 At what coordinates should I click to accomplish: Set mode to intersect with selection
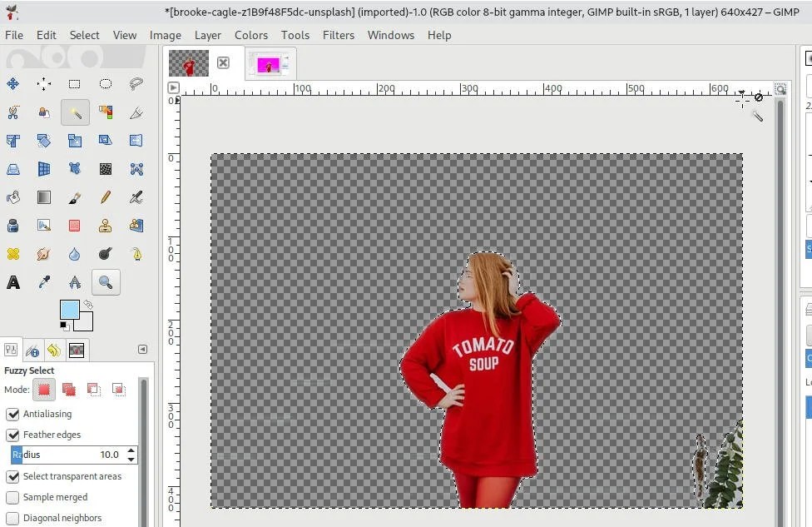pyautogui.click(x=119, y=389)
